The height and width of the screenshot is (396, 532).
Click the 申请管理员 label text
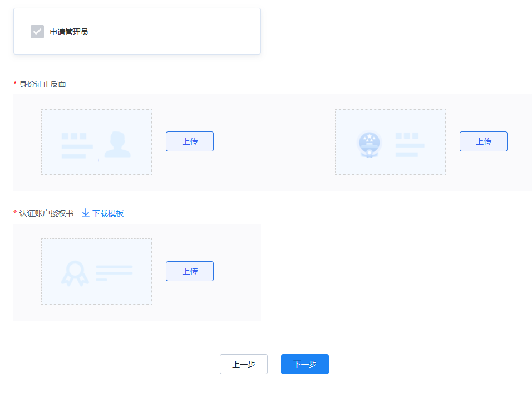(x=69, y=32)
